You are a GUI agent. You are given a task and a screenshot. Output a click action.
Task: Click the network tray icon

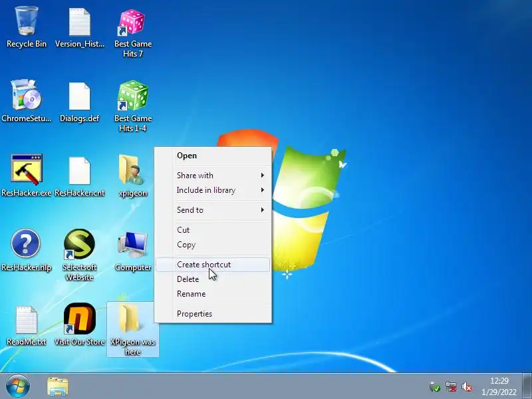tap(451, 387)
